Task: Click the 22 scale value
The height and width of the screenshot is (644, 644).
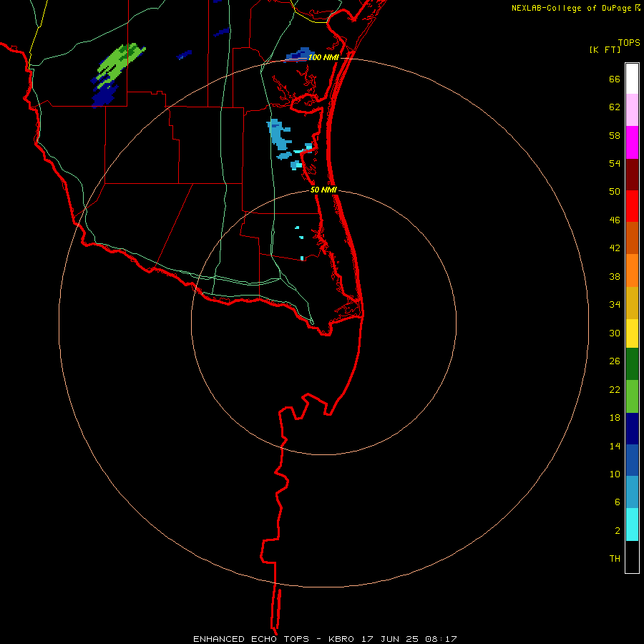Action: point(615,389)
